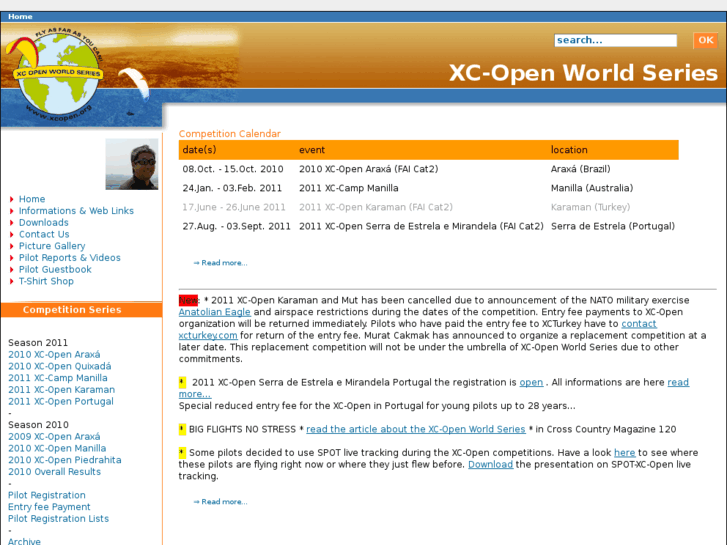Download the SPOT-XC-Open presentation
The image size is (727, 545).
pos(491,464)
